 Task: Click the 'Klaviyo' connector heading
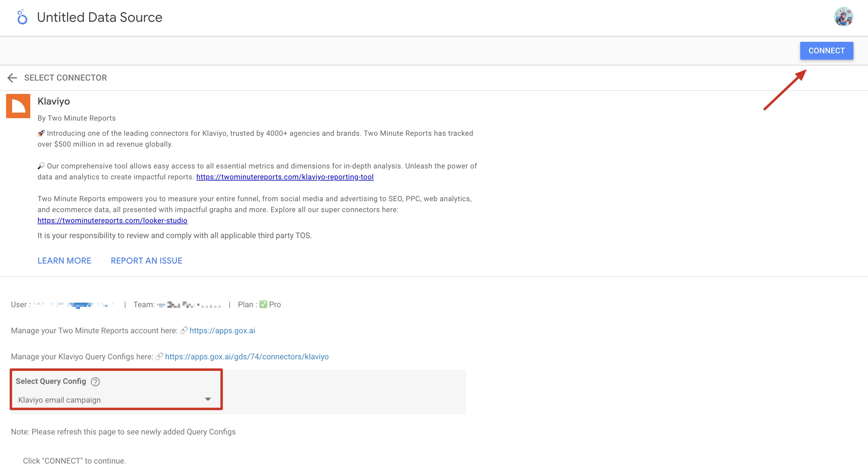point(54,101)
